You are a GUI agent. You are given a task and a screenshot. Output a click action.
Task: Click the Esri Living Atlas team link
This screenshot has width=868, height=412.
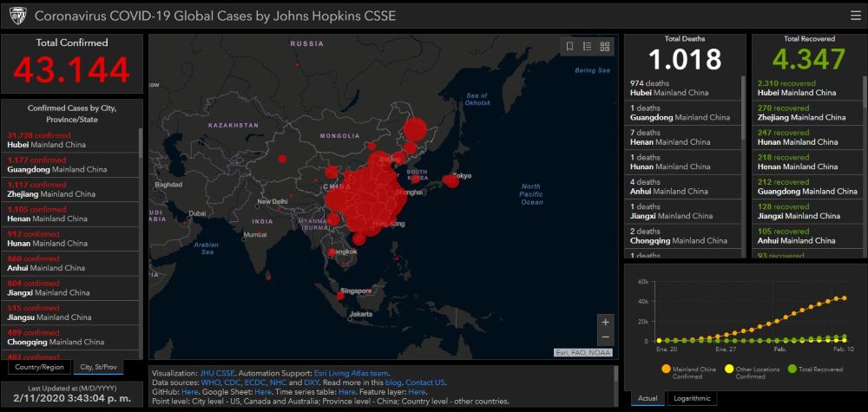pyautogui.click(x=352, y=372)
